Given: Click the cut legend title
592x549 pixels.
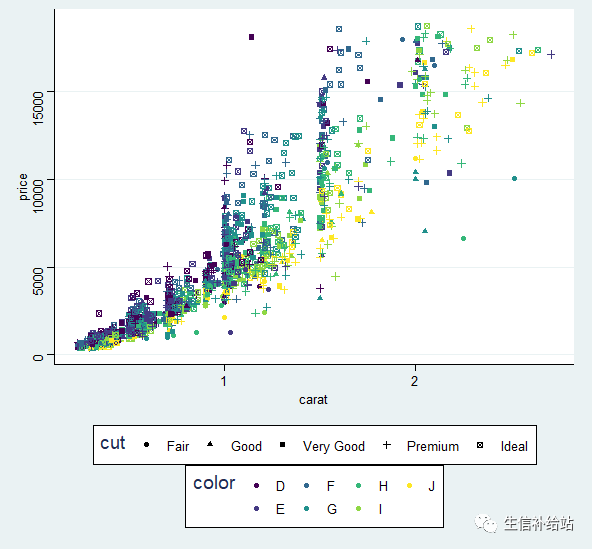Looking at the screenshot, I should [x=113, y=443].
